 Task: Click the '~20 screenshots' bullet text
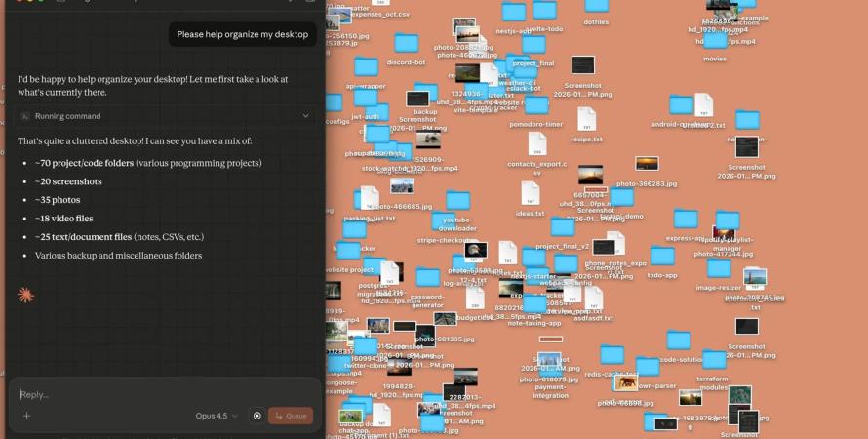[68, 181]
